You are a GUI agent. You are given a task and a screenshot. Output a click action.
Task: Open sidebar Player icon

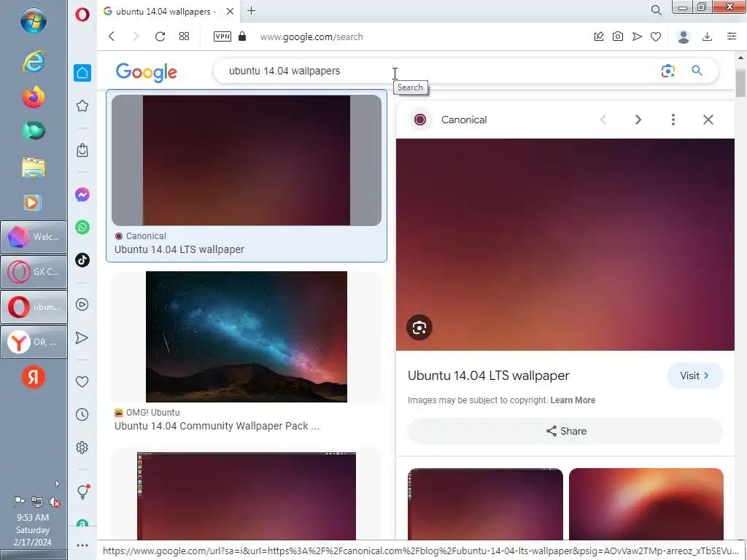(82, 304)
